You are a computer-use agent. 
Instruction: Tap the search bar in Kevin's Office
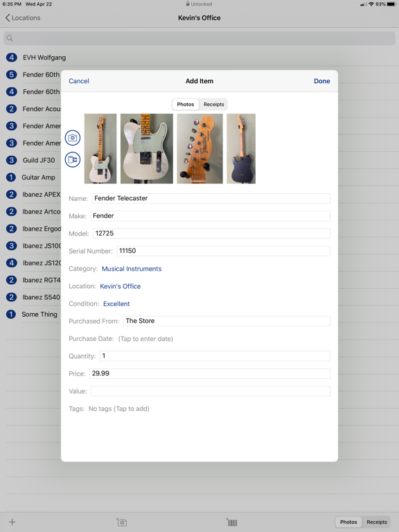coord(199,38)
